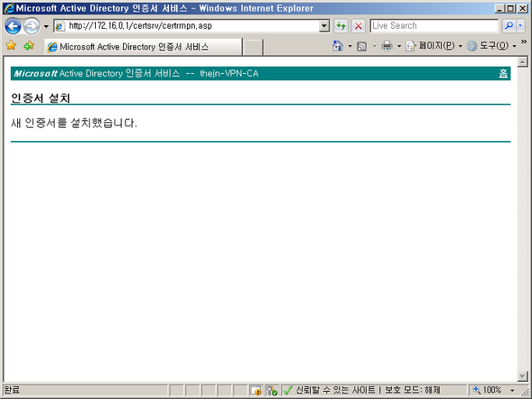Run search with the magnifier icon
The image size is (532, 399).
point(509,26)
